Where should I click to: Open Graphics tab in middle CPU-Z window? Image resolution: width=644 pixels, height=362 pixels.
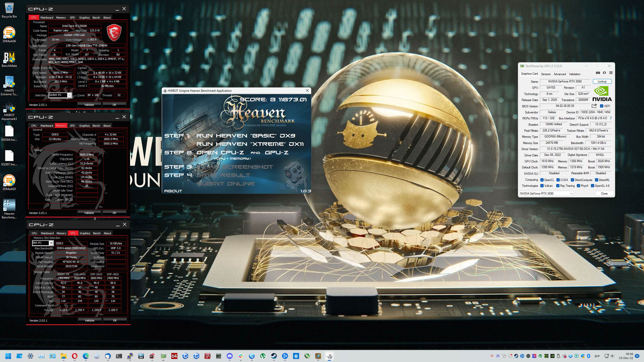tap(84, 126)
